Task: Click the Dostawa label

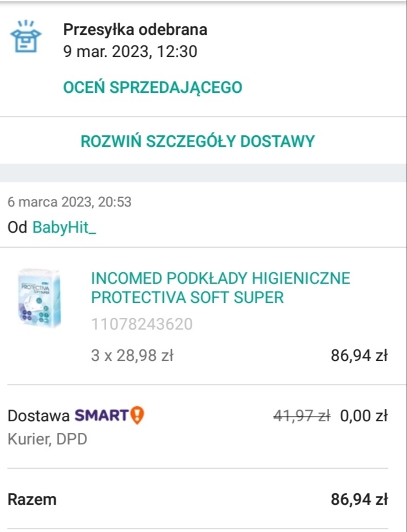Action: 38,415
